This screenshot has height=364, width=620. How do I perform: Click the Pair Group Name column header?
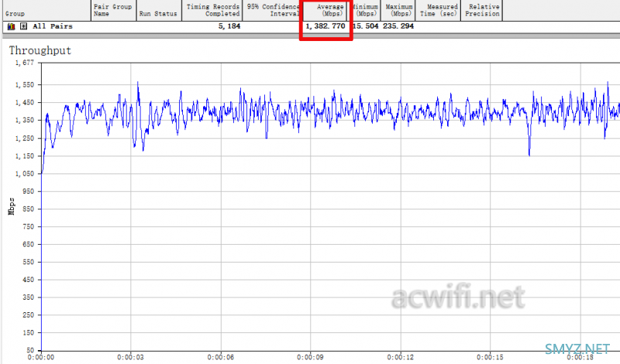point(112,11)
